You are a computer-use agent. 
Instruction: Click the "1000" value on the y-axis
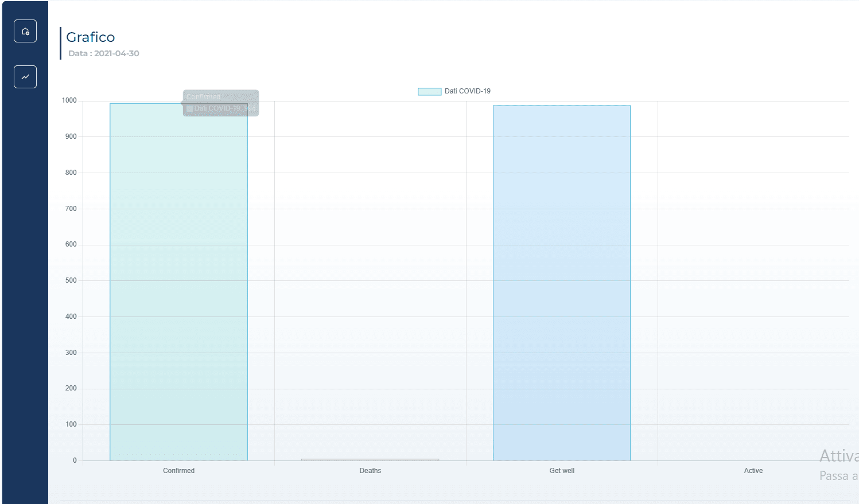point(68,100)
